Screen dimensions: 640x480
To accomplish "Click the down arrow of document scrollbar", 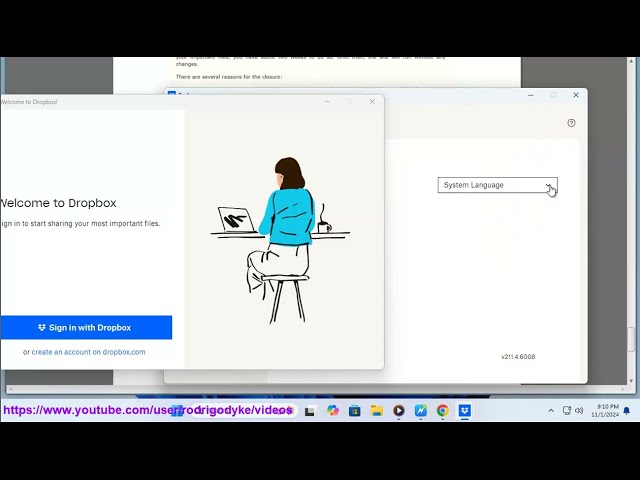I will tap(631, 380).
